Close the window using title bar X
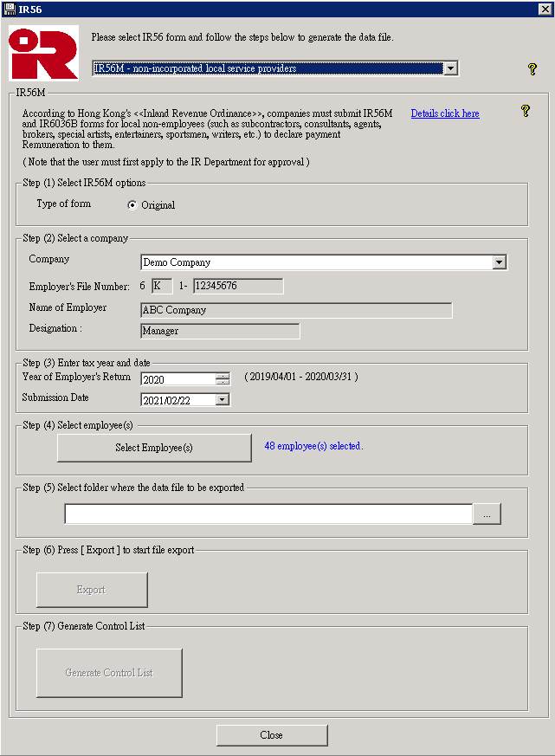555x756 pixels. (x=545, y=8)
